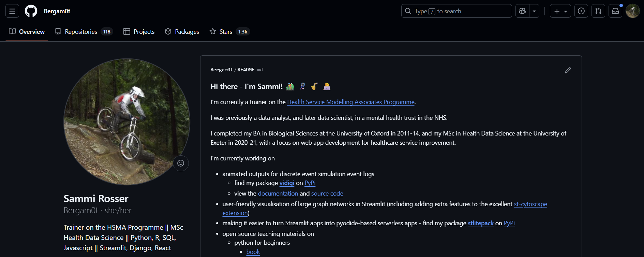Open the Projects tab
The height and width of the screenshot is (257, 644).
[x=139, y=32]
